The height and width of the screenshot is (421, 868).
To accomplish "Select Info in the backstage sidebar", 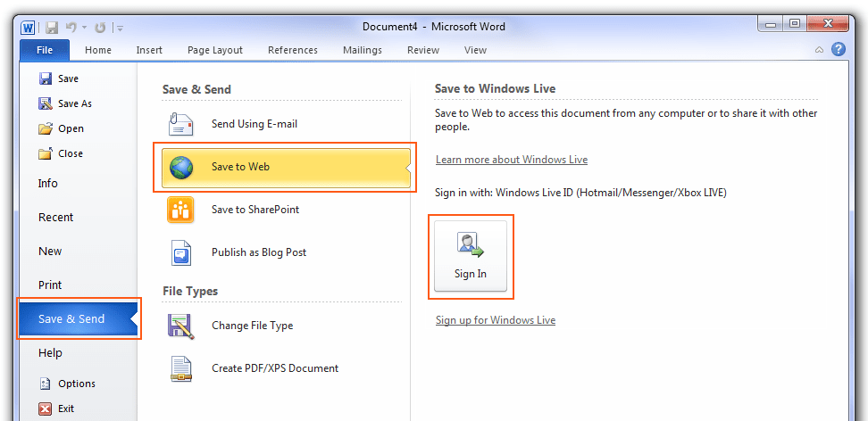I will point(47,183).
